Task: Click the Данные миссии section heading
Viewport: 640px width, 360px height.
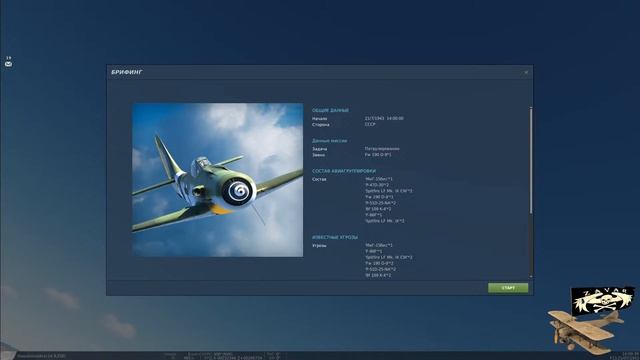Action: 329,141
